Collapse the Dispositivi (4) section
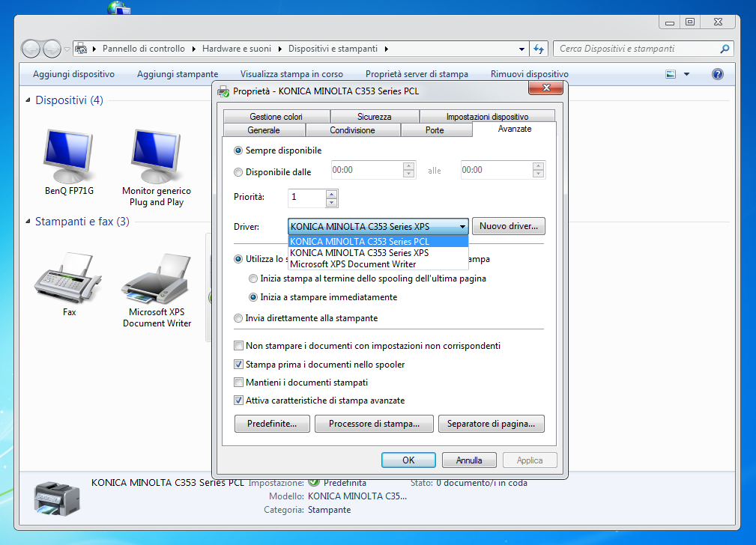Image resolution: width=756 pixels, height=545 pixels. tap(28, 100)
